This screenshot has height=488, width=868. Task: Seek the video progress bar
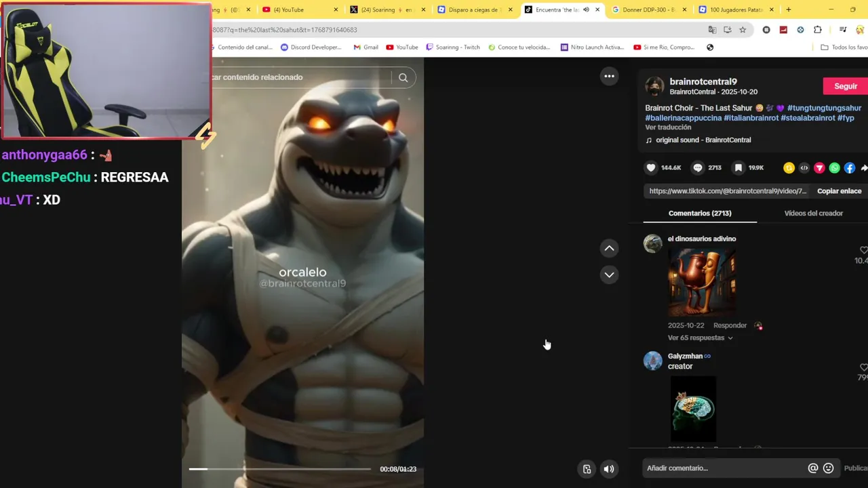(279, 469)
